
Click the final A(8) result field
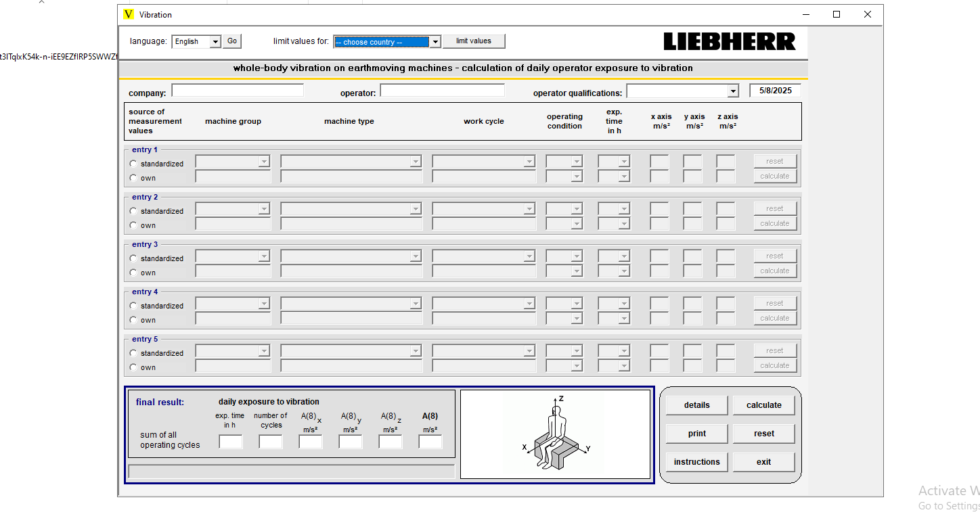(430, 442)
